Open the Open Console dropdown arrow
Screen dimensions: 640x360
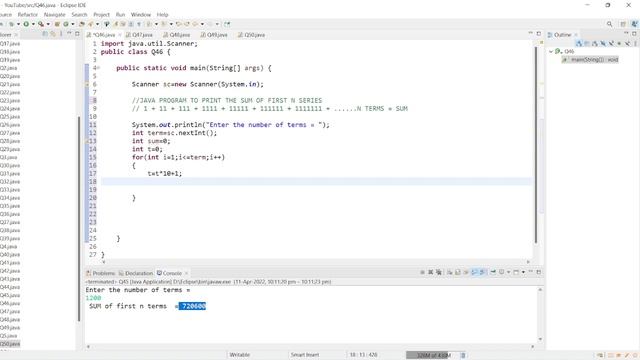(523, 272)
